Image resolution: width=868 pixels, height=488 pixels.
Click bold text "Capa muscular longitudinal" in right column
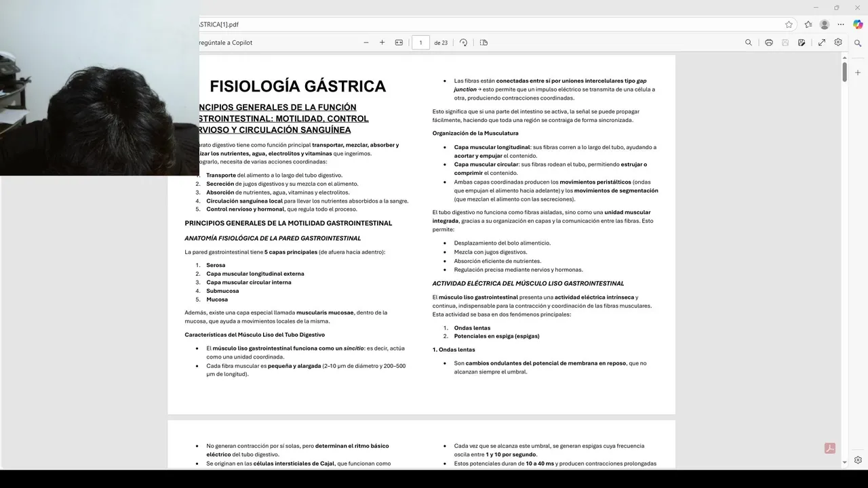[x=492, y=147]
